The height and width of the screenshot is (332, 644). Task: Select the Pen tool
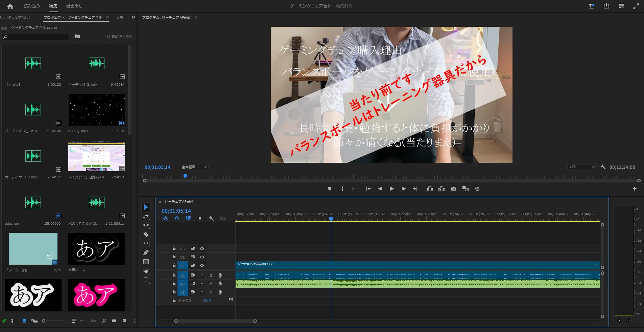146,252
